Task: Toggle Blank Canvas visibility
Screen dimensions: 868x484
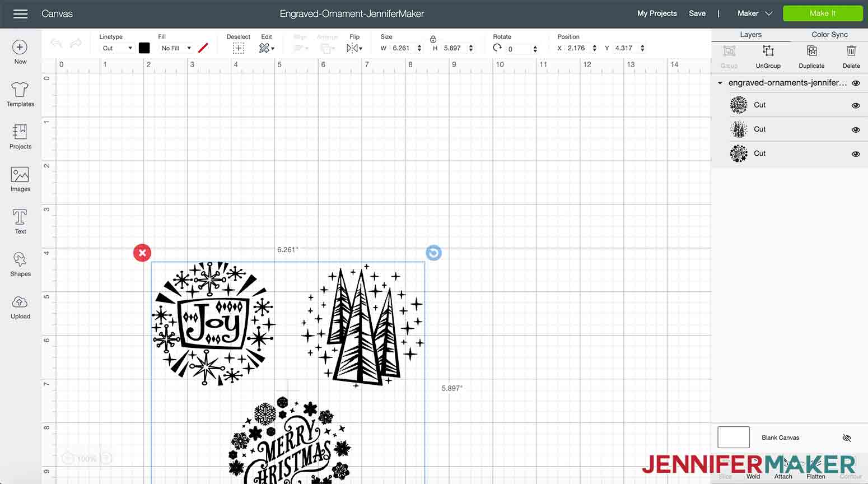Action: click(x=847, y=438)
